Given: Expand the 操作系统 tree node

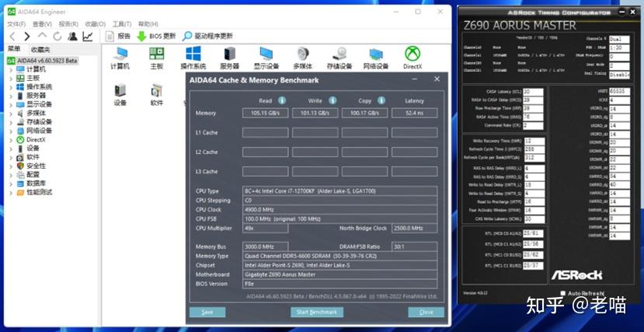Looking at the screenshot, I should tap(11, 87).
